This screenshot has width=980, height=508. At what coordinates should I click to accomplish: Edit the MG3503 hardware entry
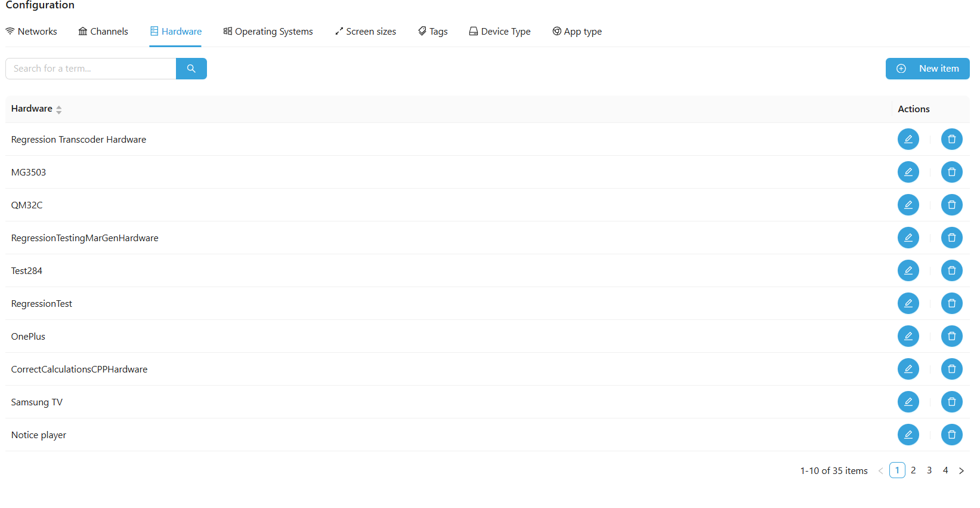click(x=908, y=172)
